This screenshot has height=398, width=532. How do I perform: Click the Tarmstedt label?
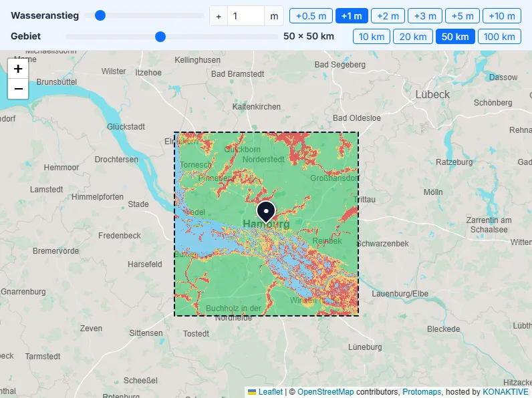pyautogui.click(x=43, y=357)
